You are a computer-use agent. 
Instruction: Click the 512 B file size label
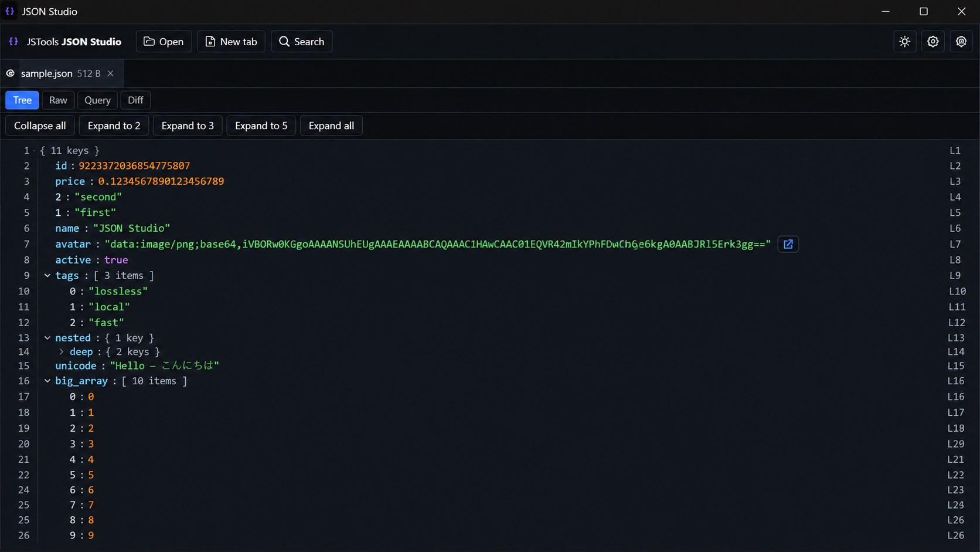[89, 73]
